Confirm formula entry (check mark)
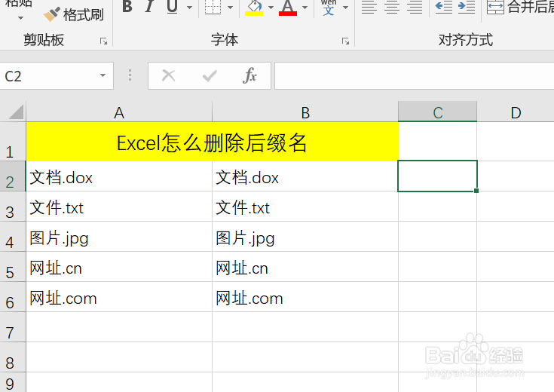 (210, 75)
